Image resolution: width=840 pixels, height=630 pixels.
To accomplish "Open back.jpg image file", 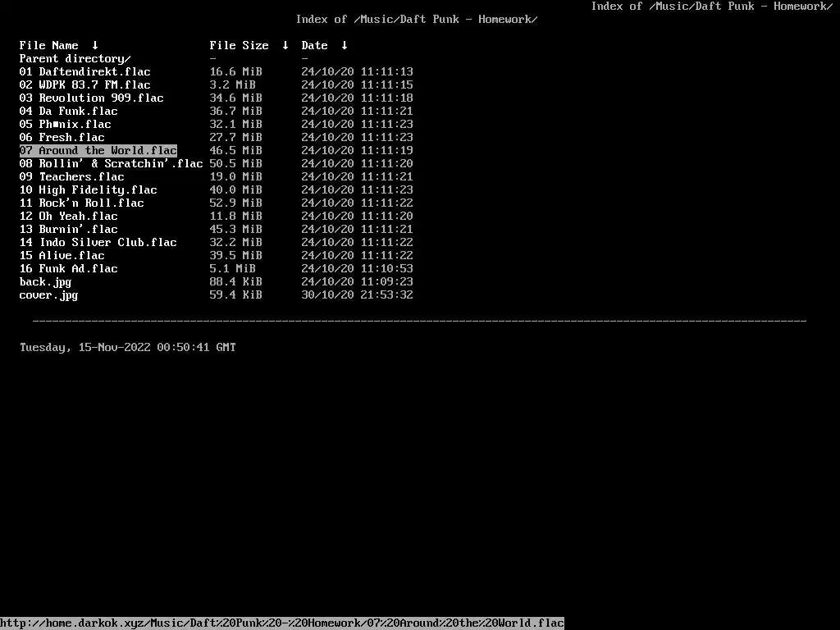I will [46, 282].
